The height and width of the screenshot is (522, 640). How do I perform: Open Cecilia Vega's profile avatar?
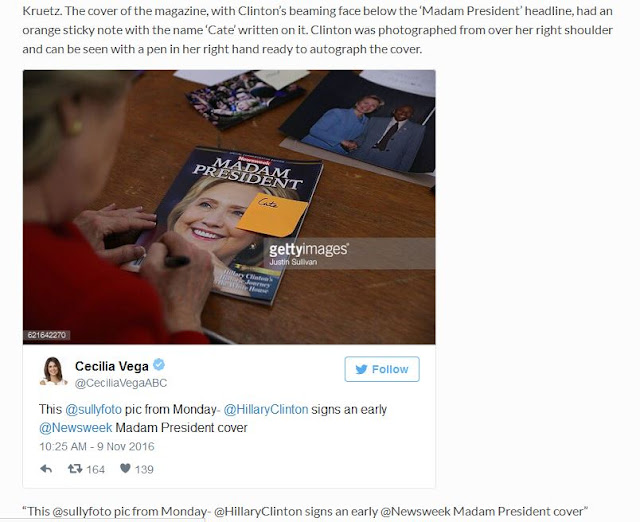click(x=53, y=371)
